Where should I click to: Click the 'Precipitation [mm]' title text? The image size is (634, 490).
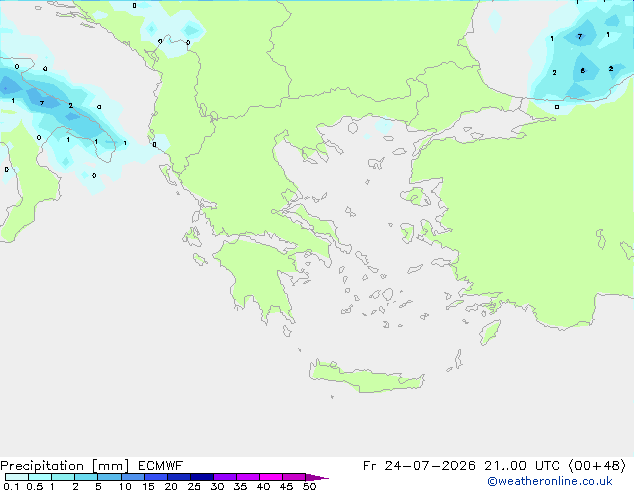[64, 466]
